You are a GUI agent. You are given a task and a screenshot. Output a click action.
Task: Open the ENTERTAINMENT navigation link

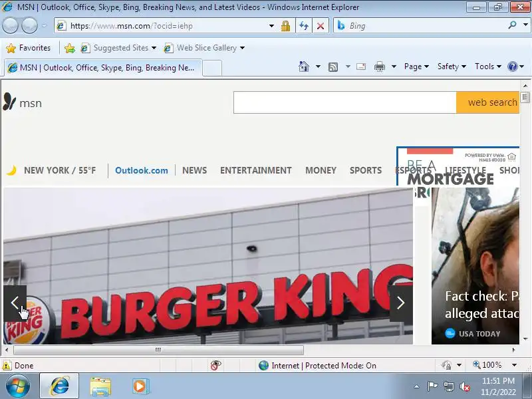click(x=256, y=170)
